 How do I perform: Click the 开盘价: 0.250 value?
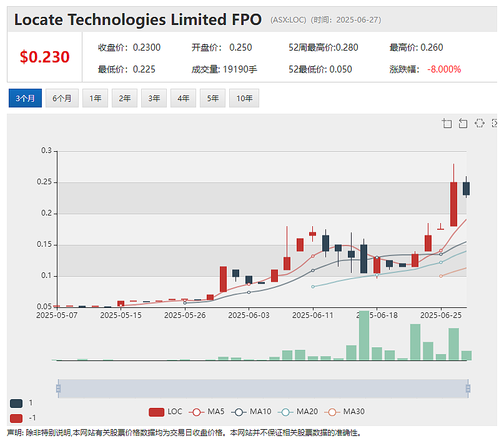point(222,47)
